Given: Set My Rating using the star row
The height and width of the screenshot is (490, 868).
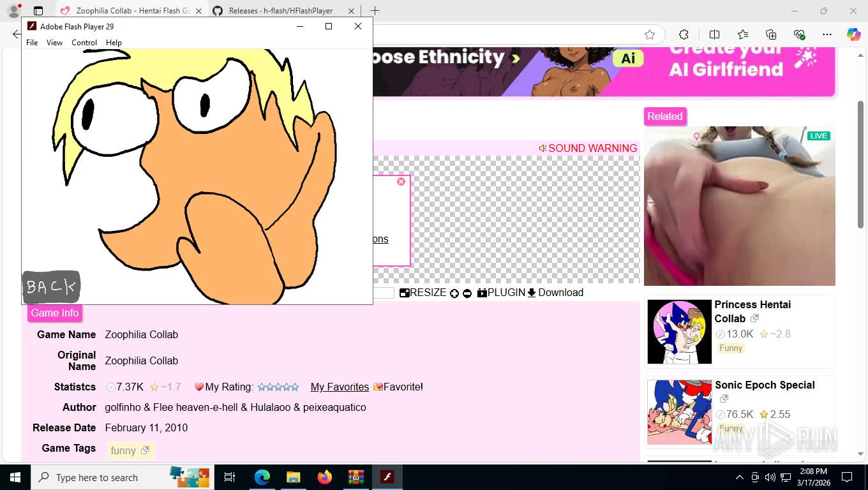Looking at the screenshot, I should 278,387.
